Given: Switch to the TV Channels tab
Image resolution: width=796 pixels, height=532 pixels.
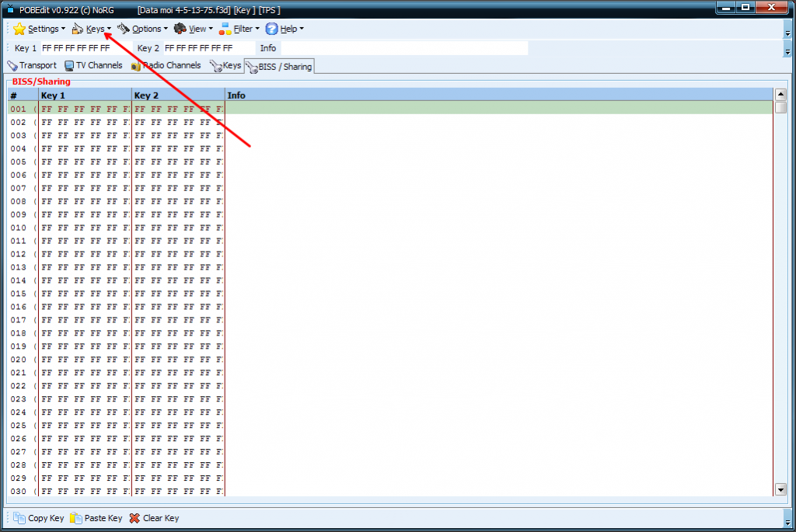Looking at the screenshot, I should pos(93,66).
